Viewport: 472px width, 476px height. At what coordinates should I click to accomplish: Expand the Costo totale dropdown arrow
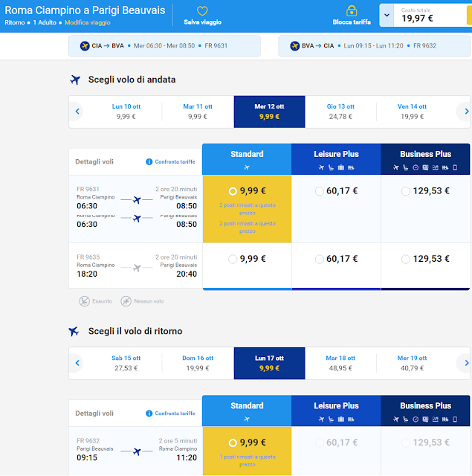tap(387, 15)
